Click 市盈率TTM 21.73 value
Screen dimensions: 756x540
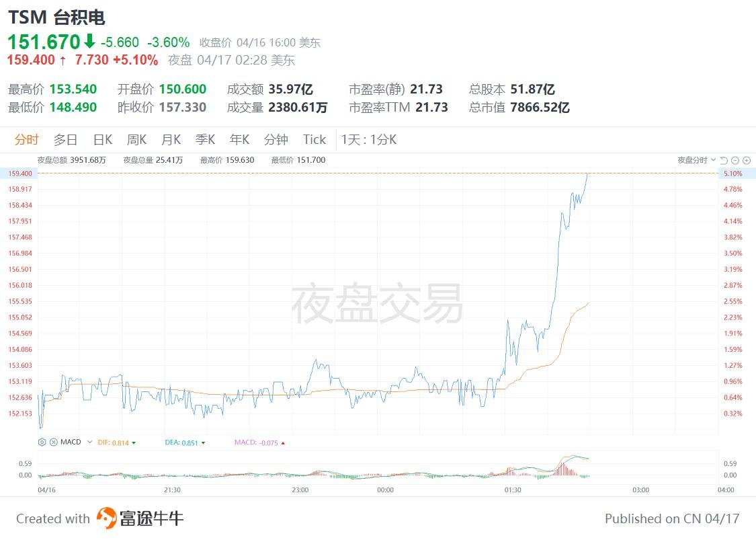point(432,107)
